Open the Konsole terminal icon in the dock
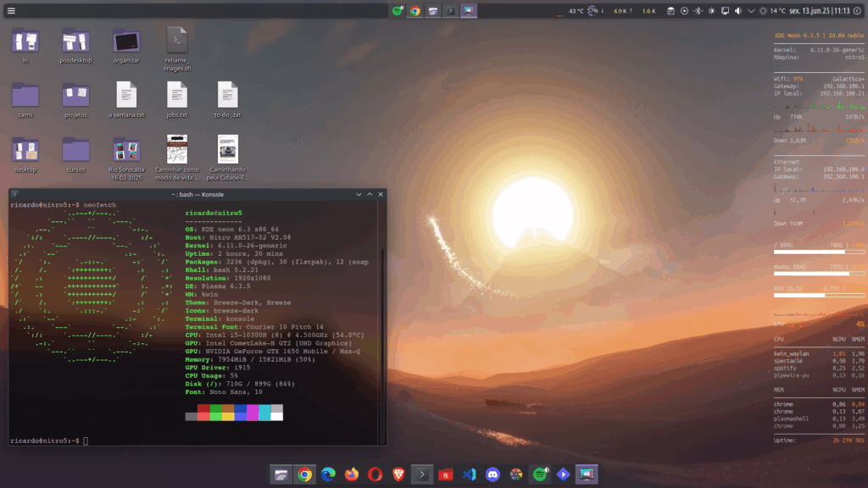The image size is (868, 488). 422,474
